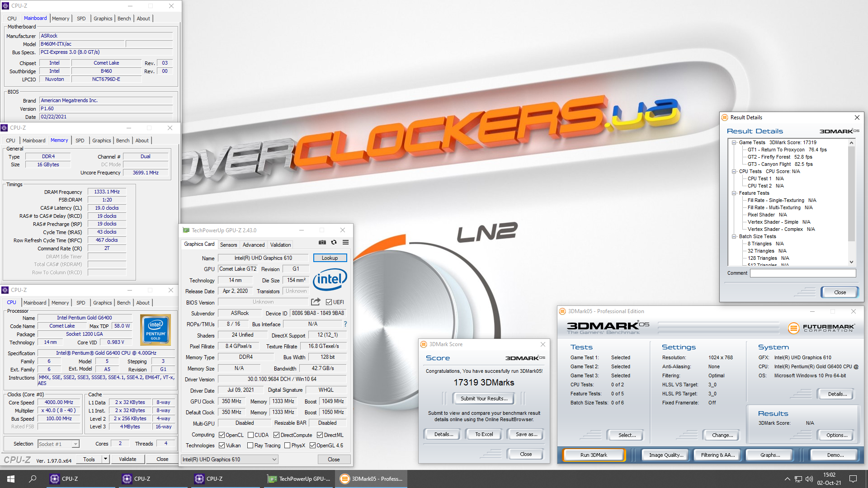Click the GPU-Z title bar app icon
868x488 pixels.
(x=186, y=230)
